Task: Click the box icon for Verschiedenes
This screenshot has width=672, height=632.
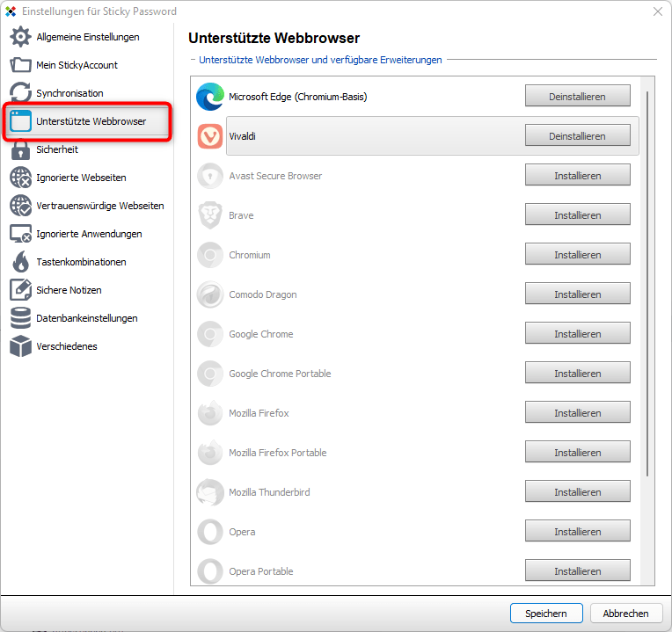Action: pos(20,346)
